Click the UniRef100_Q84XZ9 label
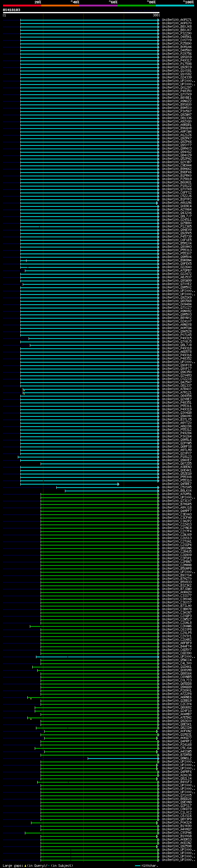The height and width of the screenshot is (868, 197). tap(176, 155)
